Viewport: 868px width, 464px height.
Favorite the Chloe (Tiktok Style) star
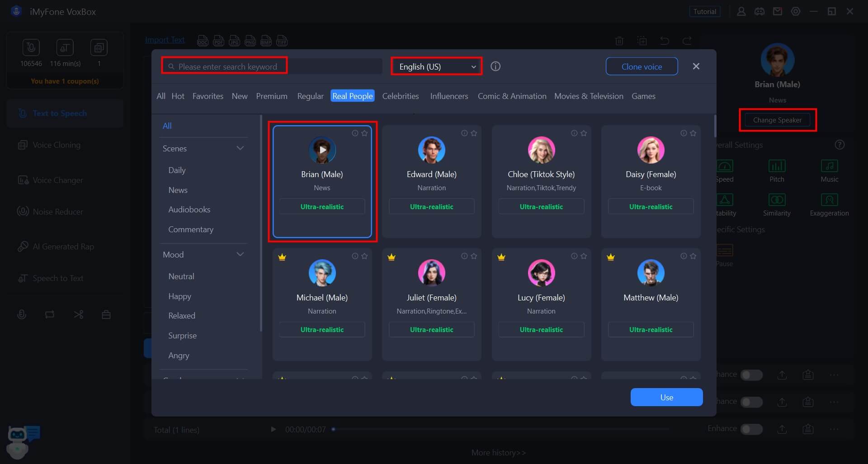pos(584,133)
